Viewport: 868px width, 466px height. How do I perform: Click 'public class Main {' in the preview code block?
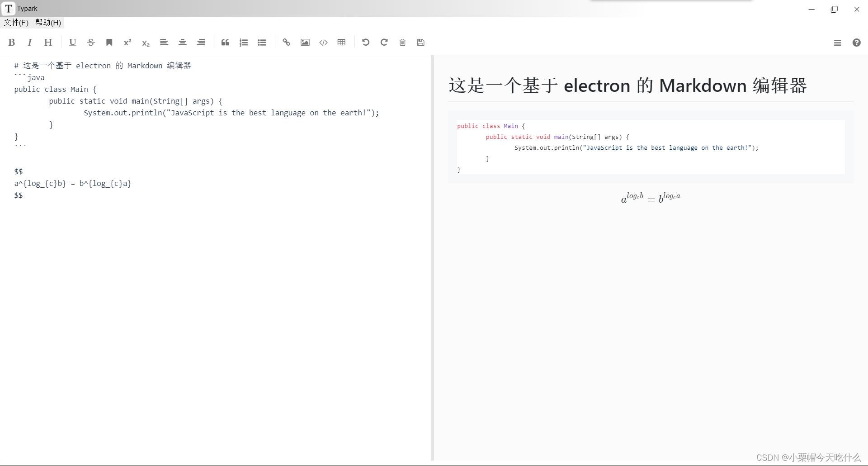pos(491,126)
